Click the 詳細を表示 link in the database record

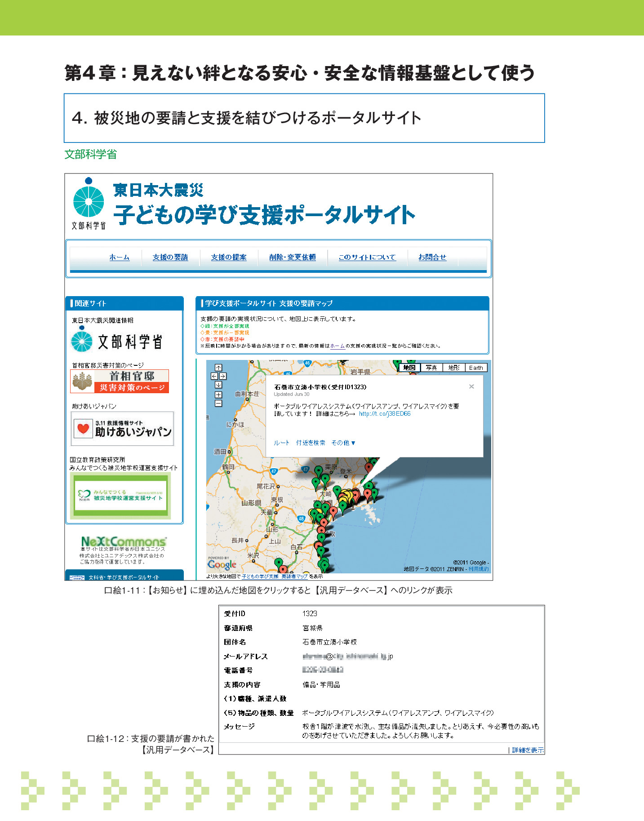coord(528,750)
